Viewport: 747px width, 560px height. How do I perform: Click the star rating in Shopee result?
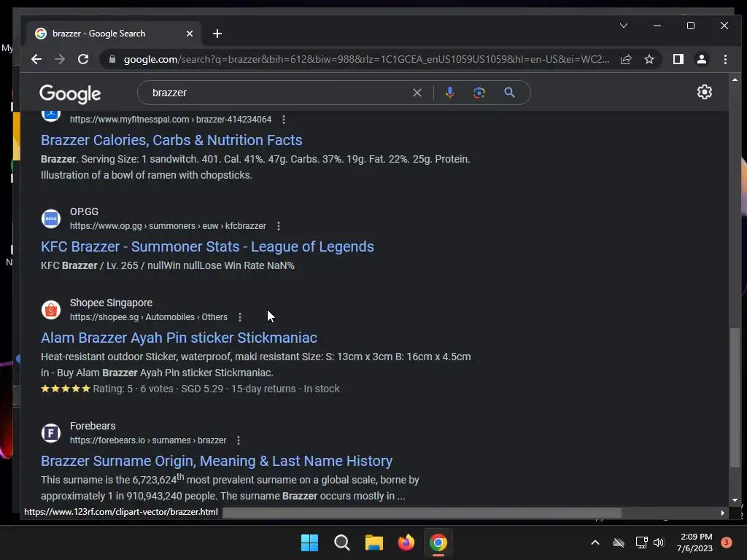click(66, 389)
